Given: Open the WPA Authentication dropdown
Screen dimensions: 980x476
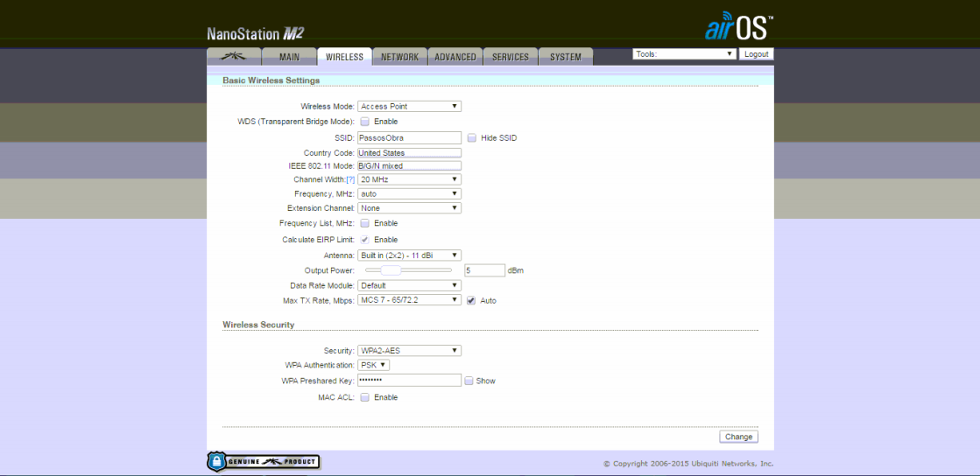Looking at the screenshot, I should [374, 365].
